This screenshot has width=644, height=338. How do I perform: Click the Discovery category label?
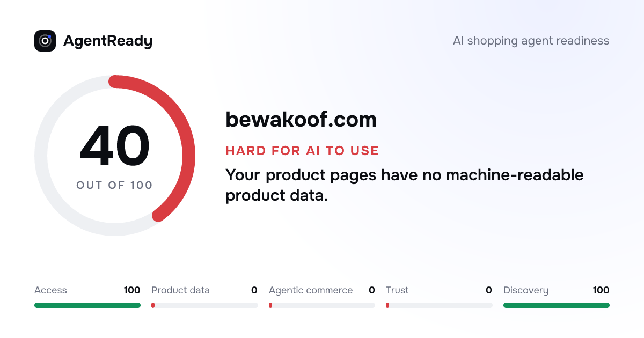click(526, 290)
